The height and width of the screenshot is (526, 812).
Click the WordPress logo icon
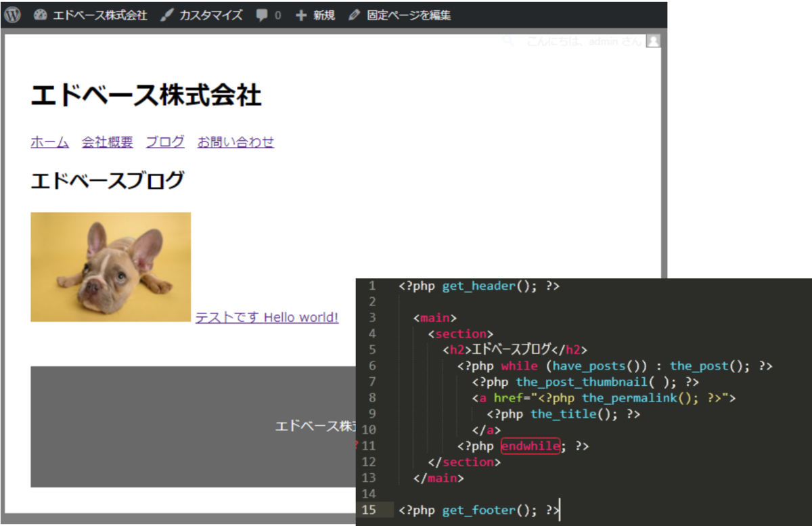click(12, 15)
